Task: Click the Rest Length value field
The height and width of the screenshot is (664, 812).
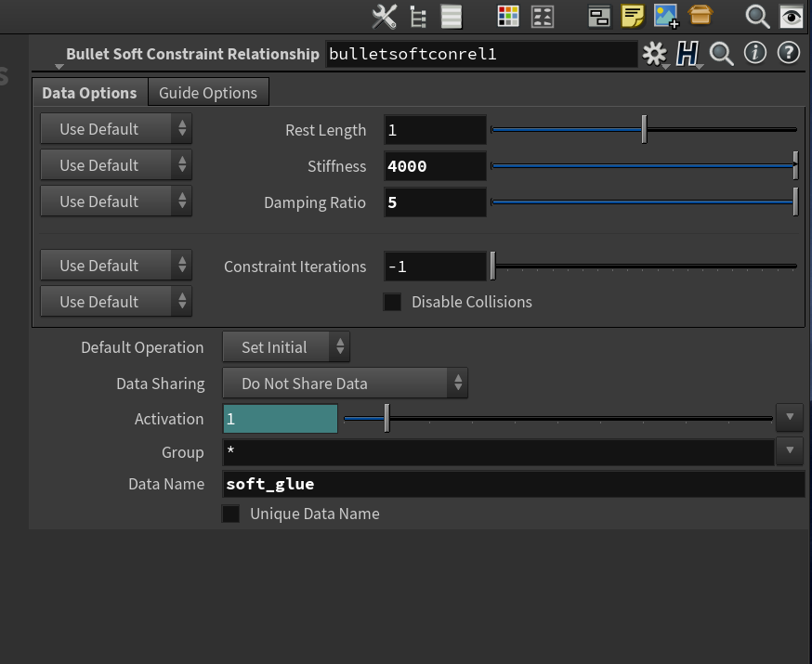Action: [x=435, y=130]
